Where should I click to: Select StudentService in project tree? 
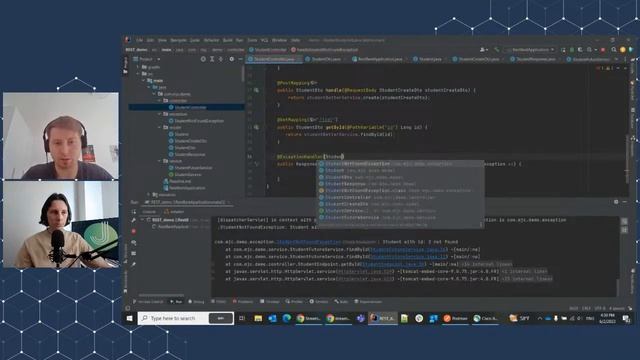point(185,174)
